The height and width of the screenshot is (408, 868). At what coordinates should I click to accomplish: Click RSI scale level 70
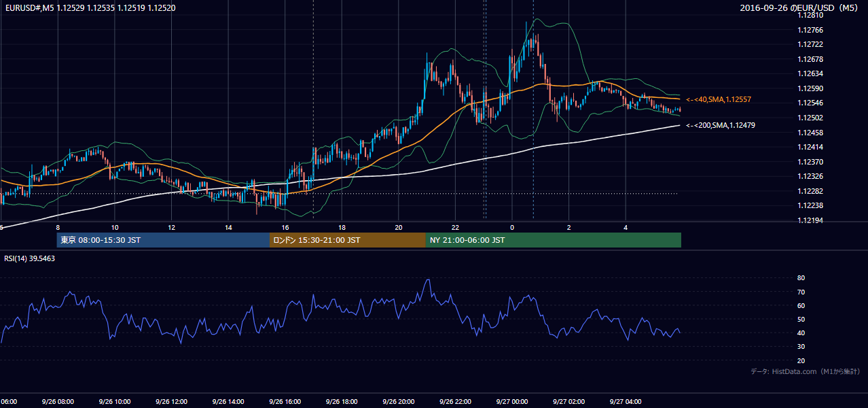(x=801, y=292)
